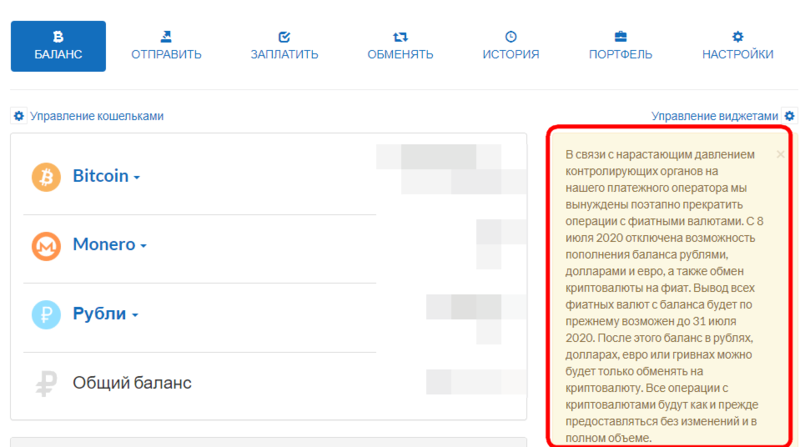Open the Баланс tab

[x=58, y=44]
